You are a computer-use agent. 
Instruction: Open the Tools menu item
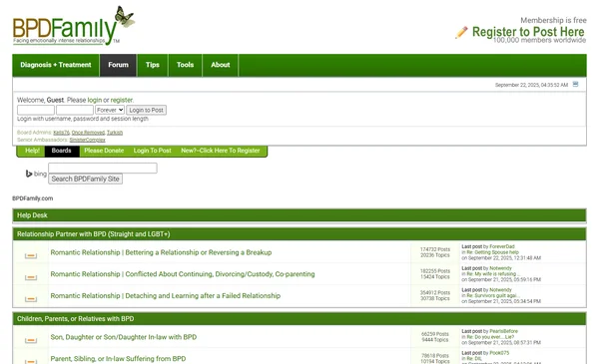point(185,65)
